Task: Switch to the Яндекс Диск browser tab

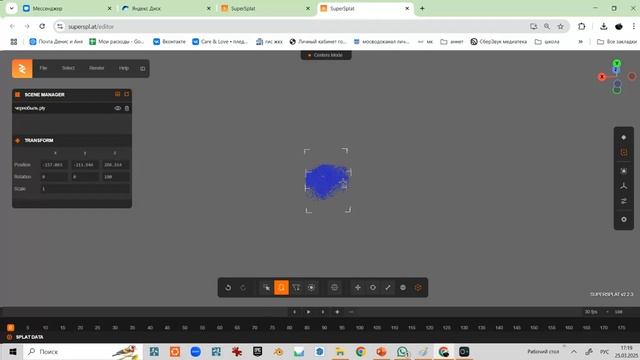Action: pos(167,8)
